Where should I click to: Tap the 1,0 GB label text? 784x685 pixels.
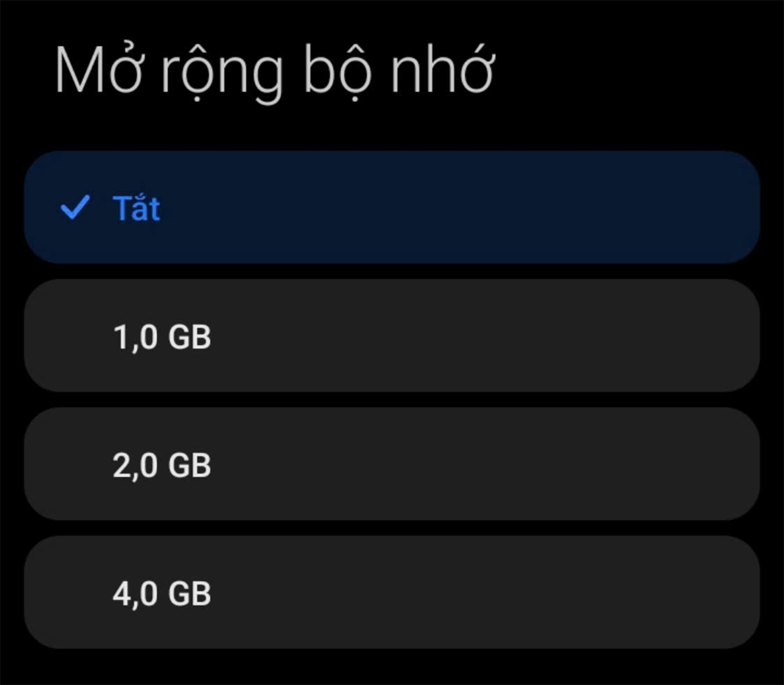163,335
